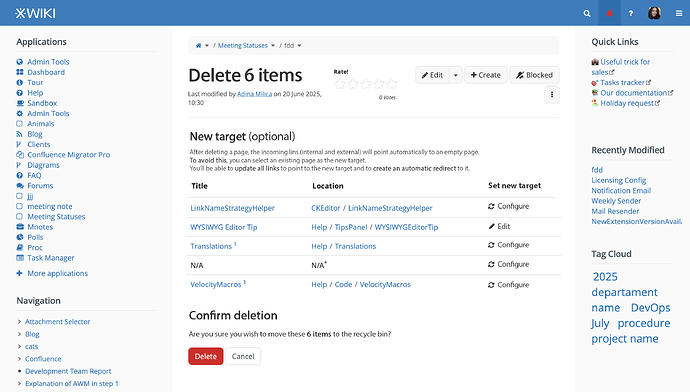Open the search icon in header
Screen dimensions: 690x392
[587, 13]
